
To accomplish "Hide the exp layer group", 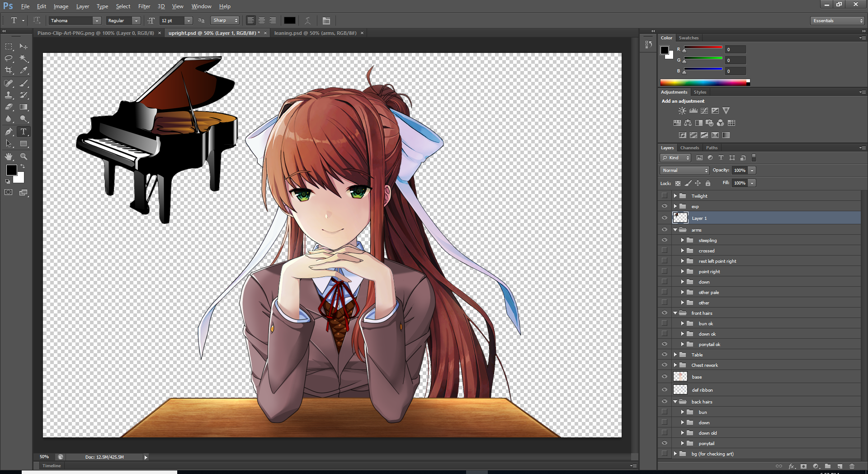I will 664,206.
